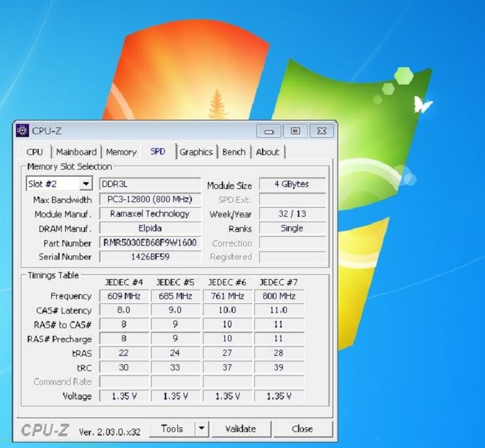Show the About tab
485x448 pixels.
click(267, 152)
